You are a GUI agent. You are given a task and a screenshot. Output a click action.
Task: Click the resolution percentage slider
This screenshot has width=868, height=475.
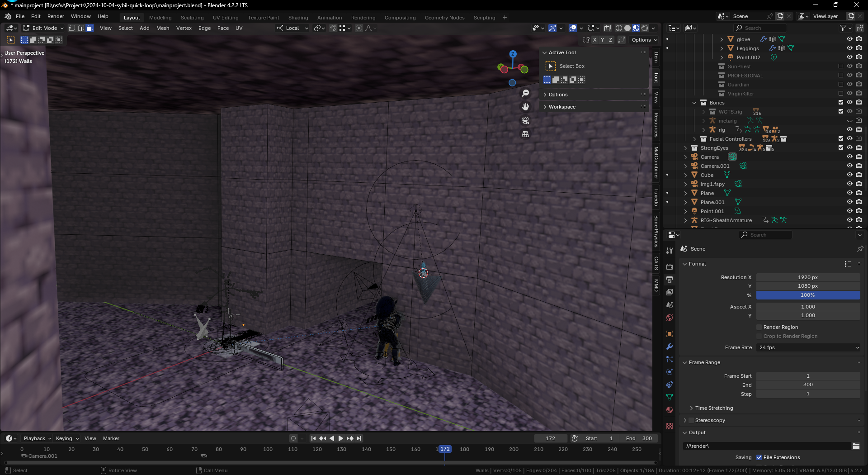click(808, 295)
